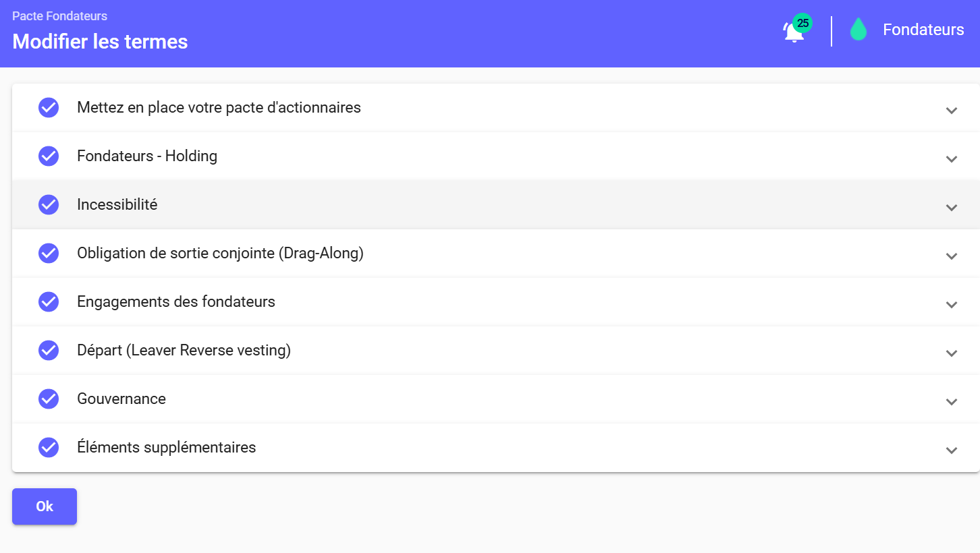Click the checkmark icon beside Éléments supplémentaires
980x553 pixels.
(49, 447)
